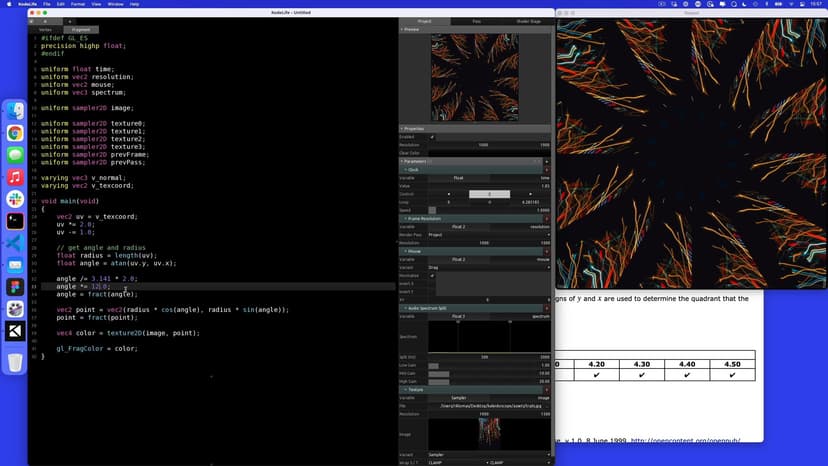The width and height of the screenshot is (828, 466).
Task: Open the Music app in dock
Action: (x=15, y=177)
